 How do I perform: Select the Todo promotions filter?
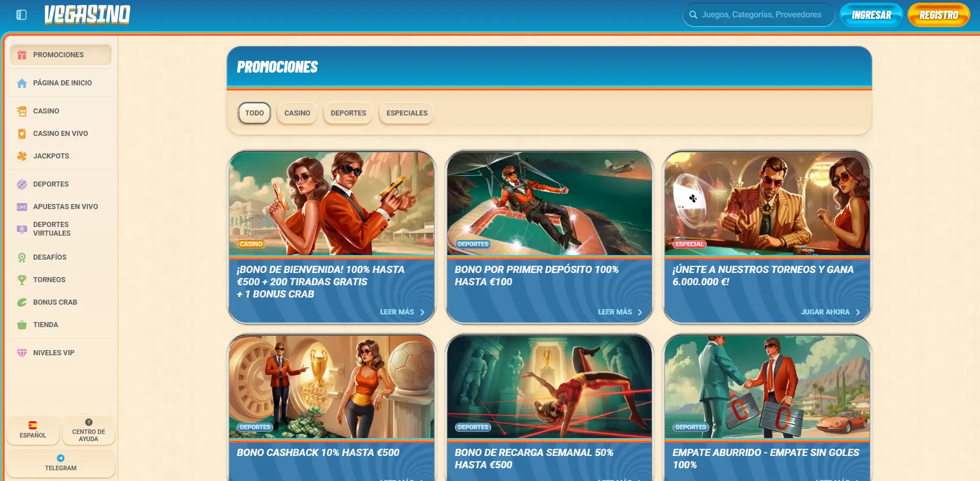click(254, 113)
